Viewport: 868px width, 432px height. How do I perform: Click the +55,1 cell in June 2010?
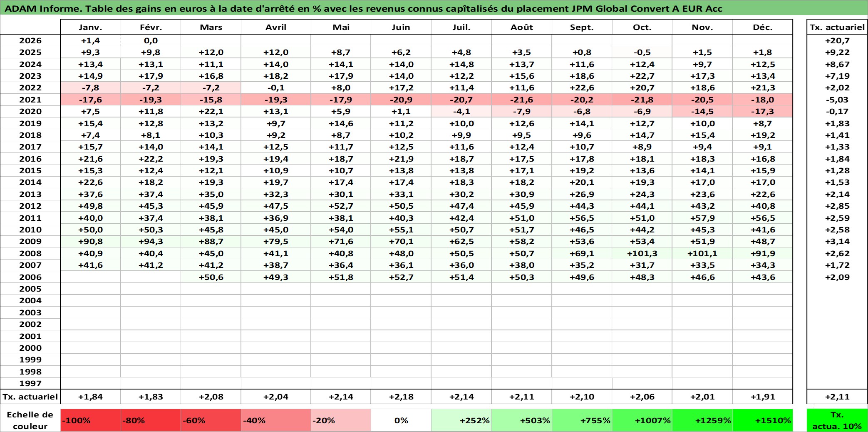401,230
